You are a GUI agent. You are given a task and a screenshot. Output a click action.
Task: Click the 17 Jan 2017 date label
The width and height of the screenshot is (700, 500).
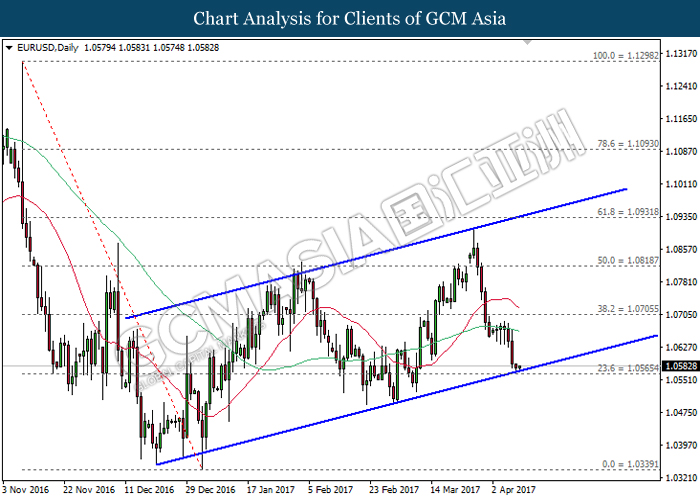(x=271, y=490)
